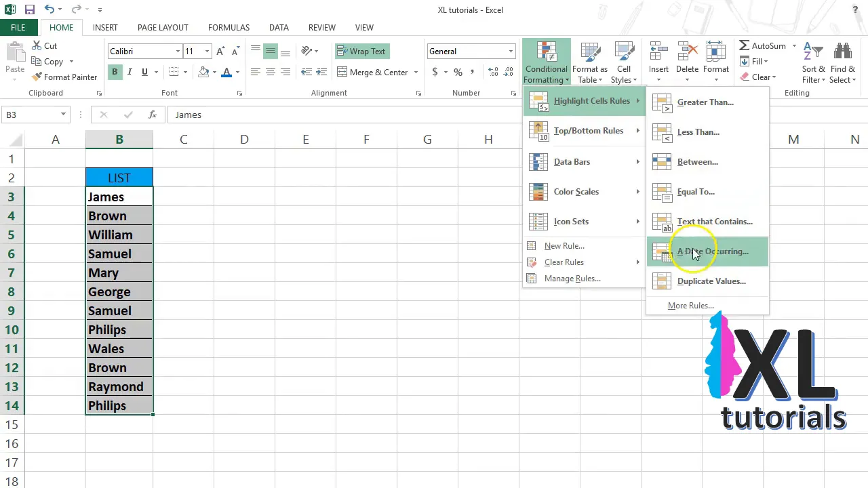Select cell containing William

pyautogui.click(x=119, y=235)
